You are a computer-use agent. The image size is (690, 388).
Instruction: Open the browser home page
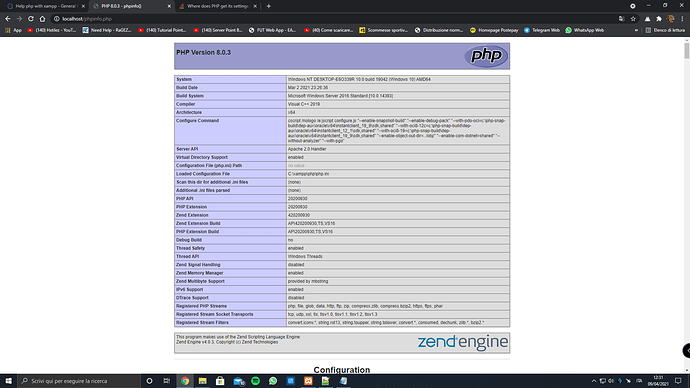point(42,19)
